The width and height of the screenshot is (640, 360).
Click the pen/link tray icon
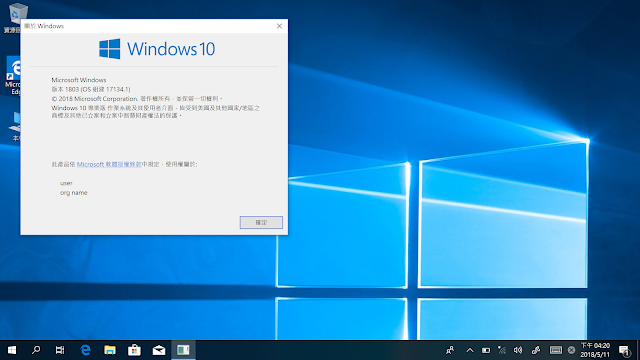(x=536, y=350)
